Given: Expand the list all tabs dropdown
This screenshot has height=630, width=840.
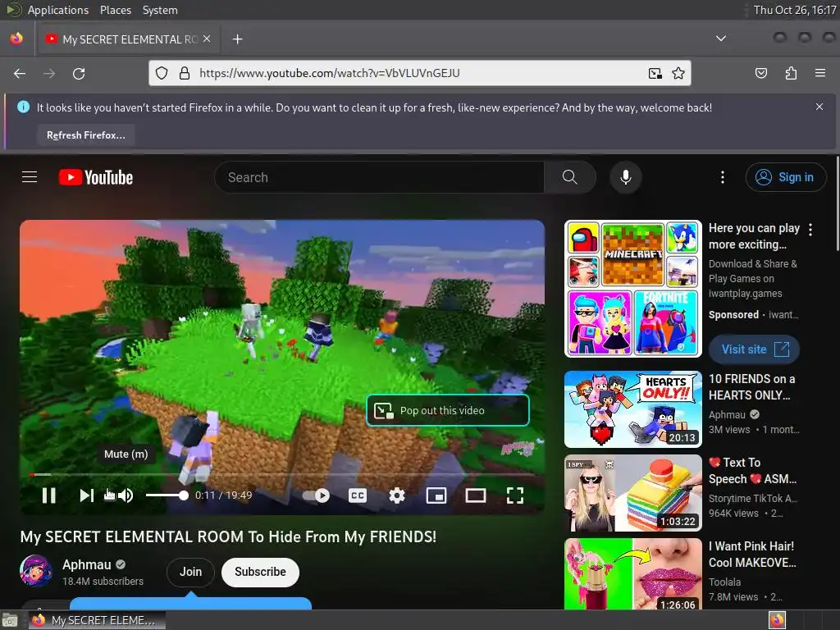Looking at the screenshot, I should [x=721, y=39].
